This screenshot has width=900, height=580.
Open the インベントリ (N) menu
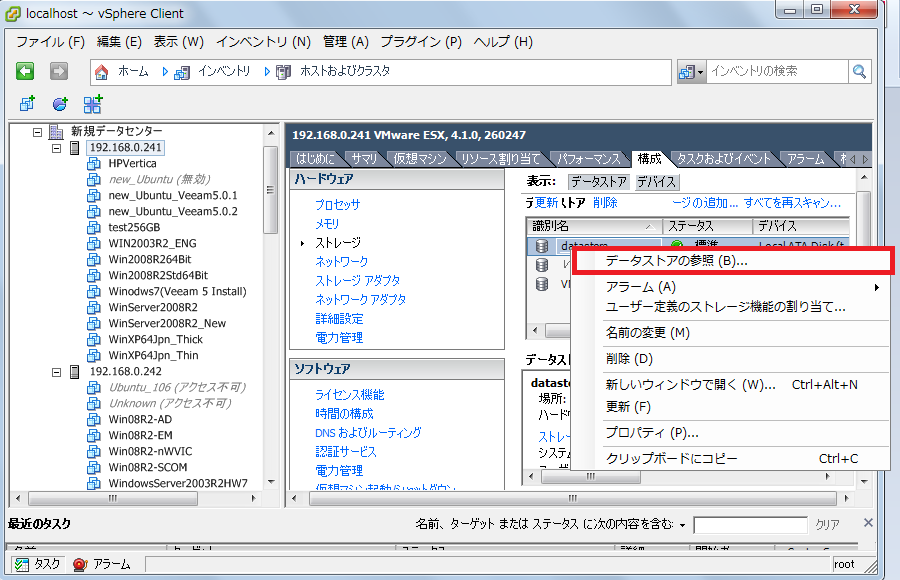[263, 42]
